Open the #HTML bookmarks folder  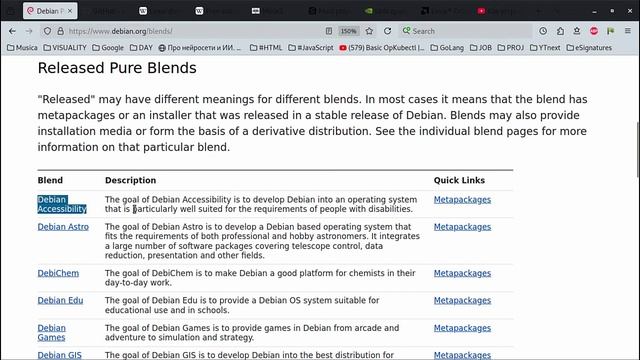266,48
